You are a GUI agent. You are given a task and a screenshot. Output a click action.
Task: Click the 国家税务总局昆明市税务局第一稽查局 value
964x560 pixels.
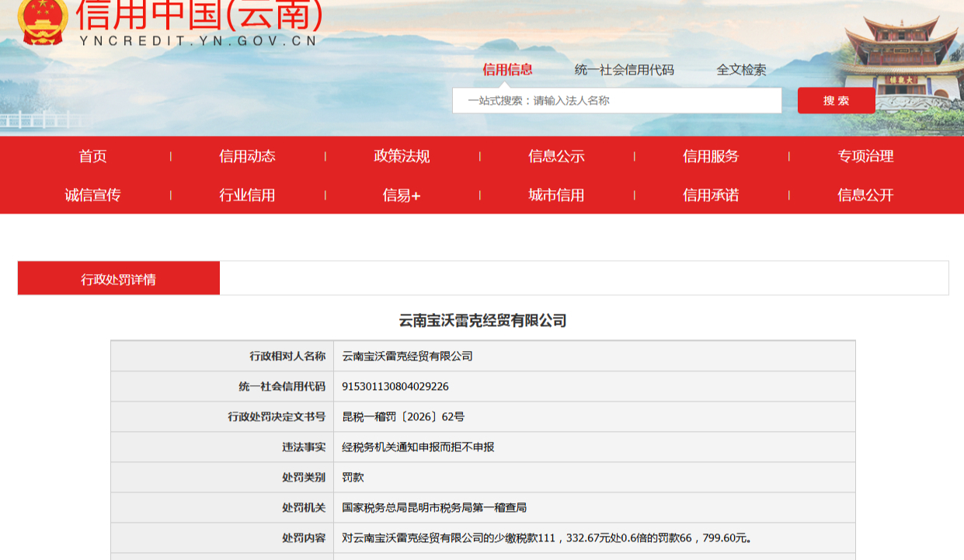click(434, 507)
